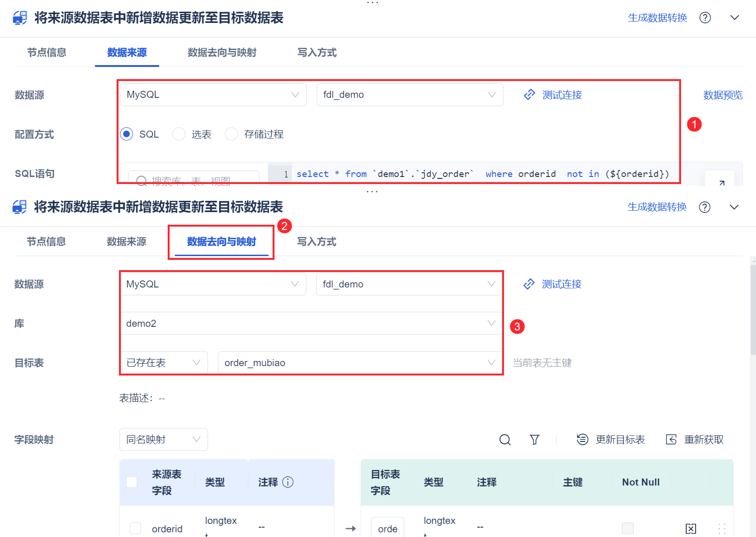756x537 pixels.
Task: Click the test connection icon in the top panel
Action: 529,95
